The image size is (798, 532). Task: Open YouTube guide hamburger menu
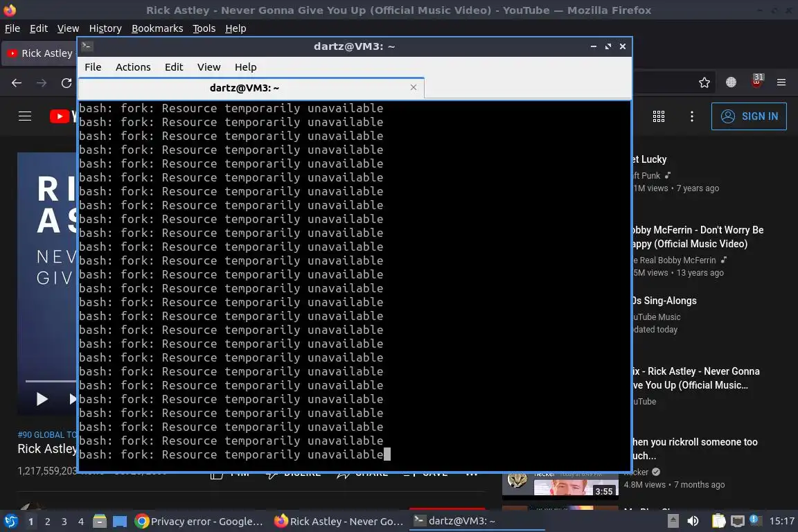[x=25, y=116]
